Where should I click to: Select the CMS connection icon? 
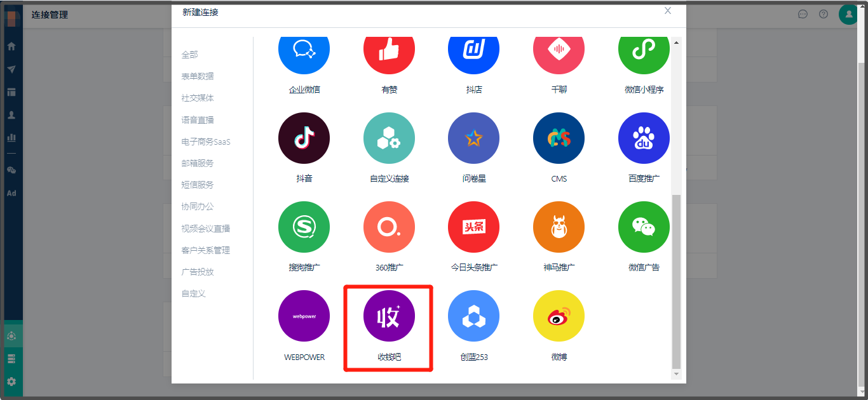pyautogui.click(x=559, y=138)
